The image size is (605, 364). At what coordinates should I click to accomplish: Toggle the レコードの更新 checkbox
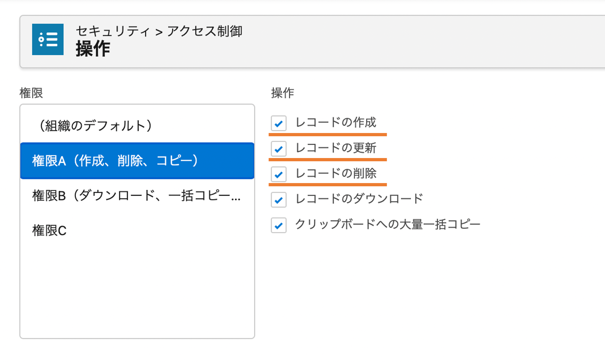(279, 149)
